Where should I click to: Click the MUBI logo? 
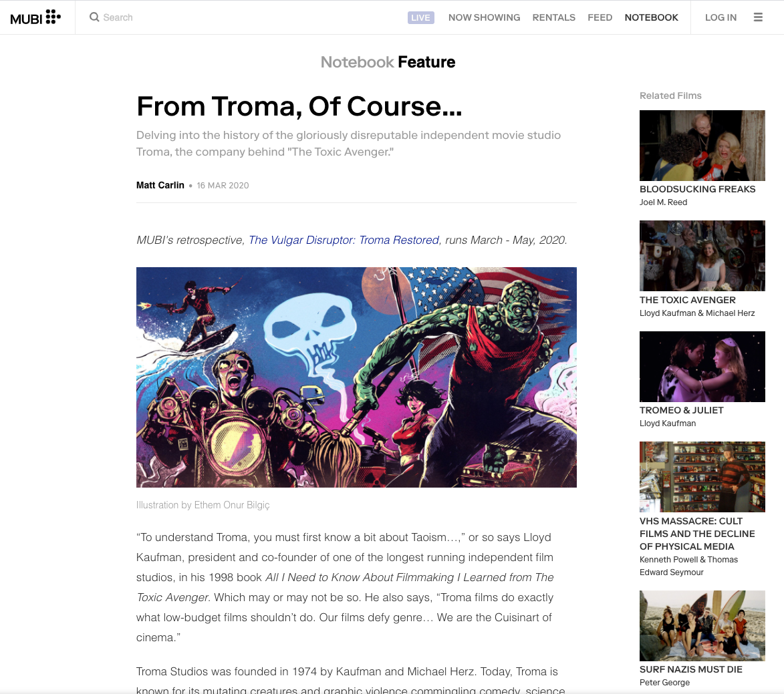[x=35, y=17]
